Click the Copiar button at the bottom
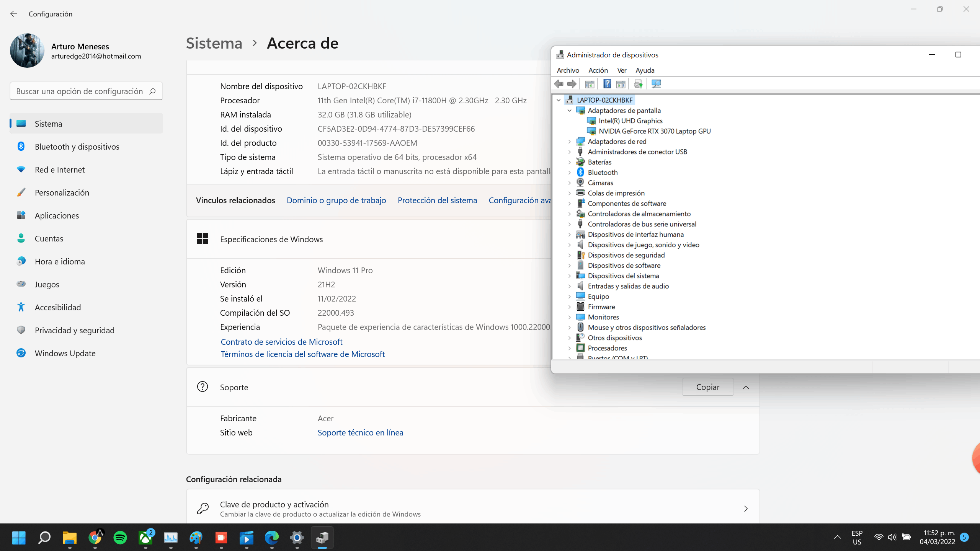 pos(707,387)
